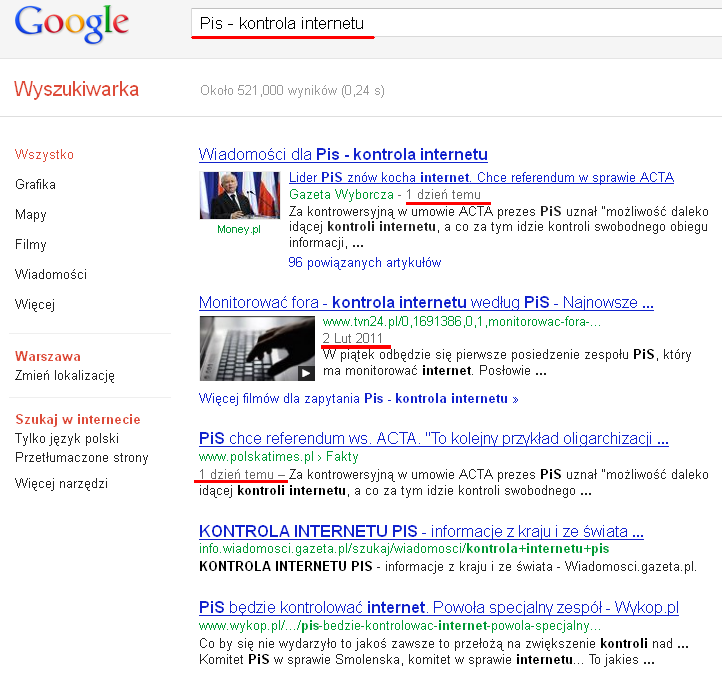Open 'Lider PiS znów kocha internet' article
Image resolution: width=722 pixels, height=682 pixels.
(481, 177)
